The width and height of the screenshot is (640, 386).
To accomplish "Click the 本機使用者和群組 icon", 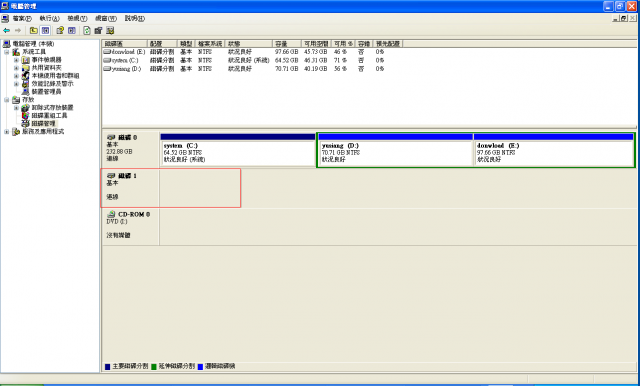I will click(25, 76).
